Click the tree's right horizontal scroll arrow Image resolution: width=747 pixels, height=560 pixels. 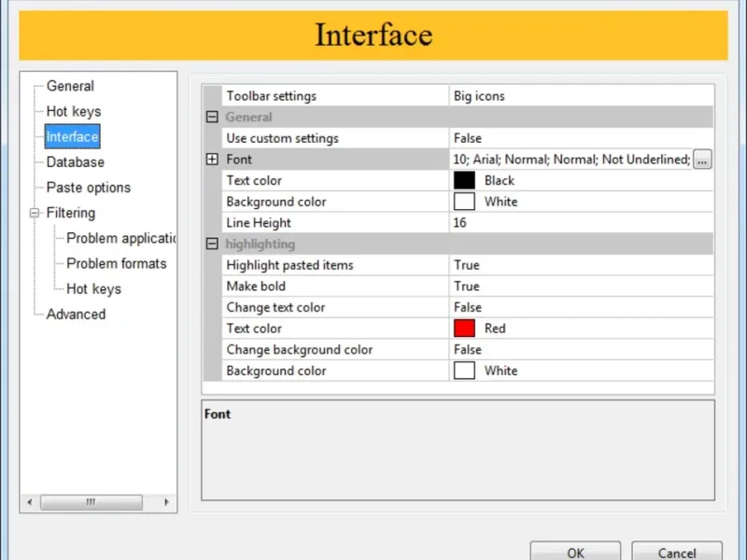tap(167, 502)
